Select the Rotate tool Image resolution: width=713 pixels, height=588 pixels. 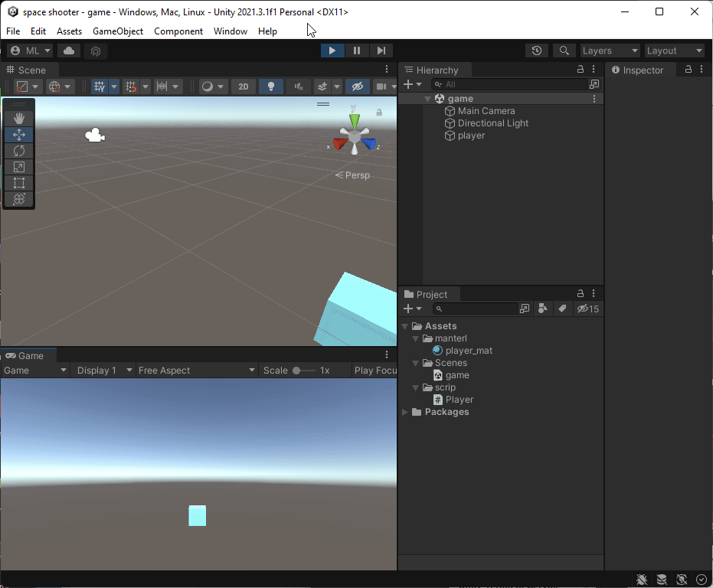pos(18,151)
